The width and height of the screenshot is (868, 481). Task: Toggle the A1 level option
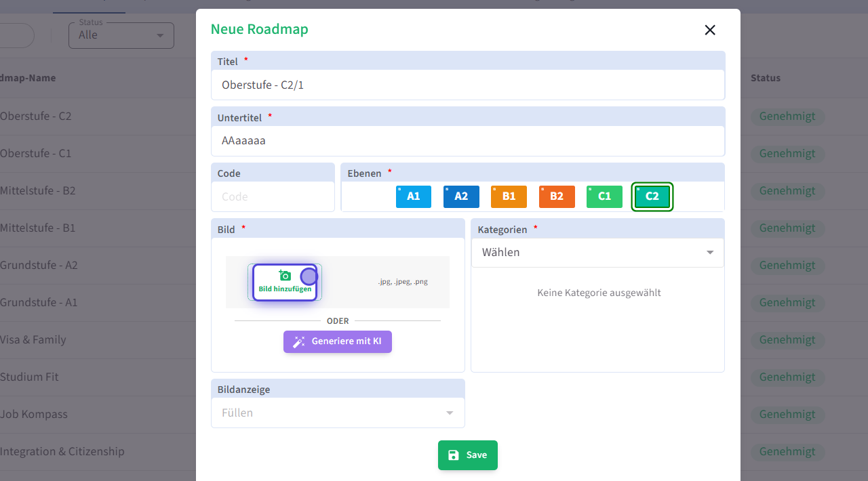click(x=414, y=196)
